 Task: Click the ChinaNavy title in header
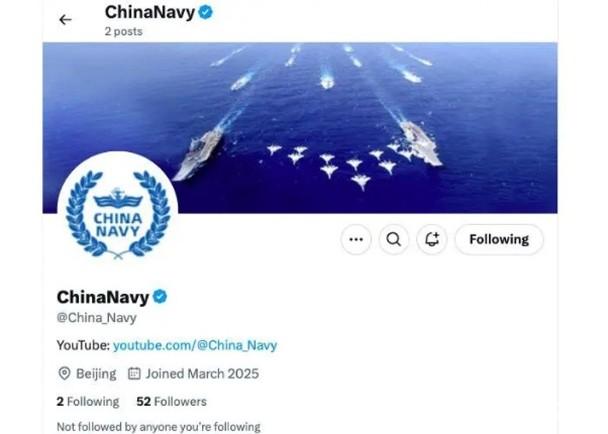[150, 12]
